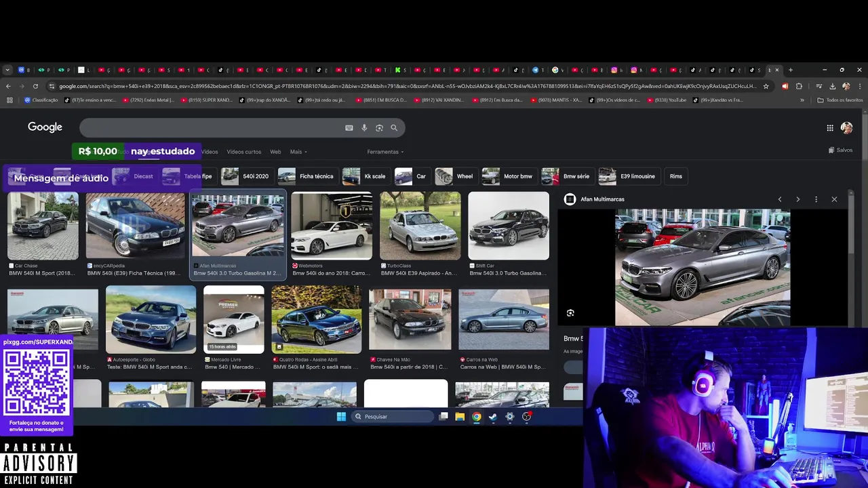
Task: Select the Car filter chip
Action: click(412, 176)
